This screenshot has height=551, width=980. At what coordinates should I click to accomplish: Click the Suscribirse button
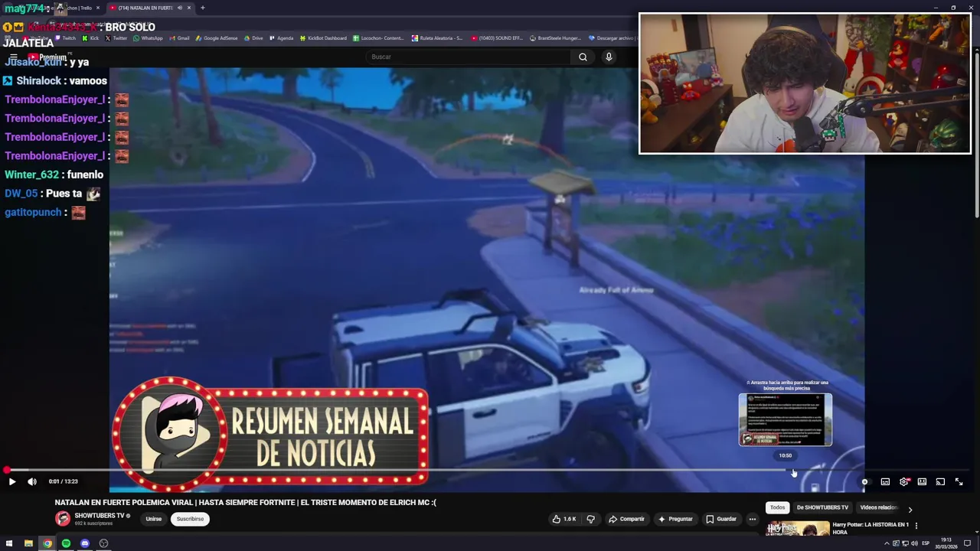190,519
